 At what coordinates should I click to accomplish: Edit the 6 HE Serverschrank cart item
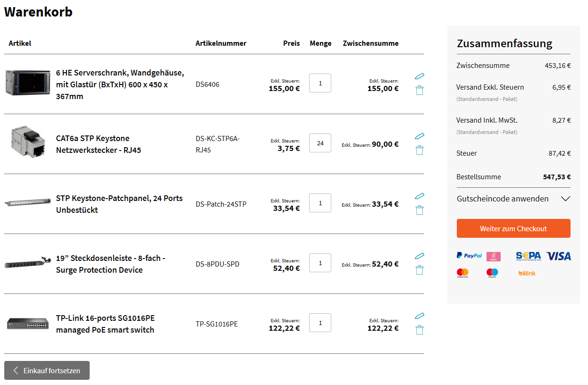(420, 76)
